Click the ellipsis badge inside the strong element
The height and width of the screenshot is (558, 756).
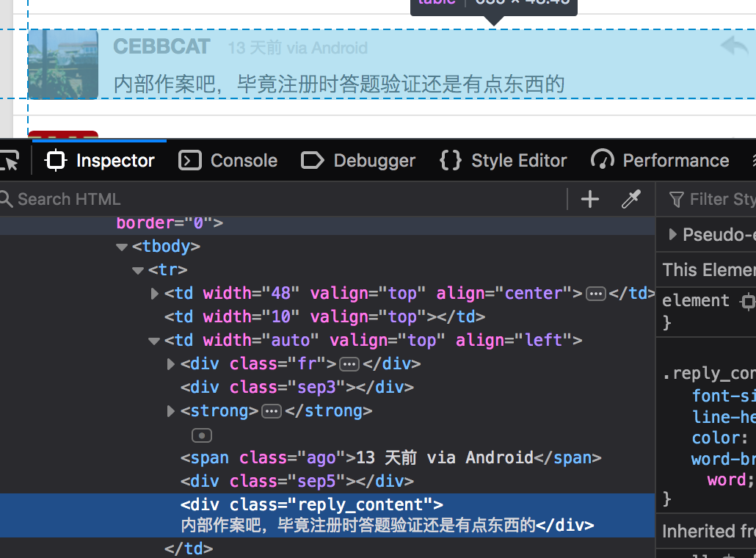tap(272, 411)
